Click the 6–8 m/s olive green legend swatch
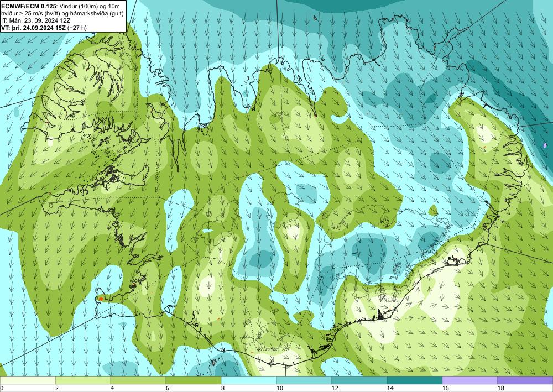The image size is (553, 392). (193, 380)
